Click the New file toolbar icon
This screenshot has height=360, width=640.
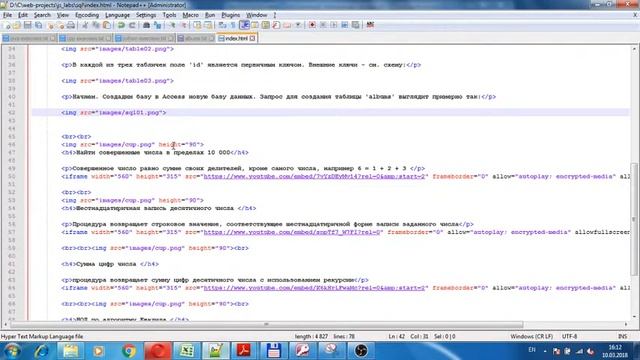click(x=7, y=25)
